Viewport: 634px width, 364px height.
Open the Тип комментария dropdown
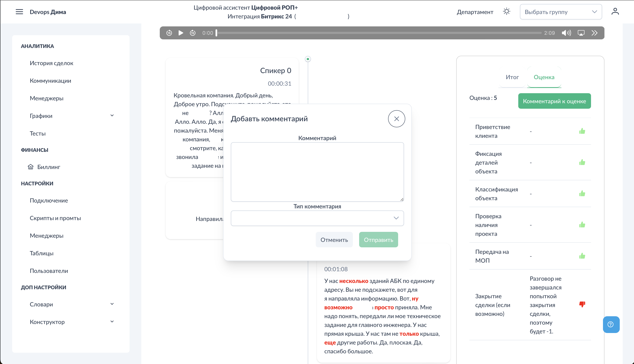(317, 218)
